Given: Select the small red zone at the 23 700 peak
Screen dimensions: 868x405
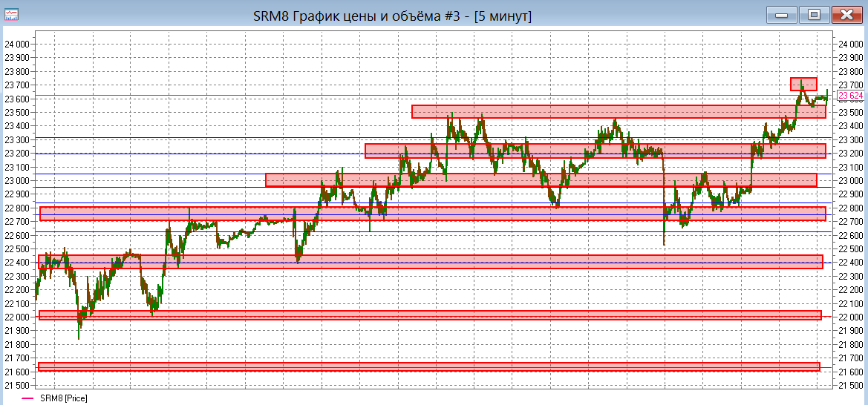Looking at the screenshot, I should pos(803,84).
